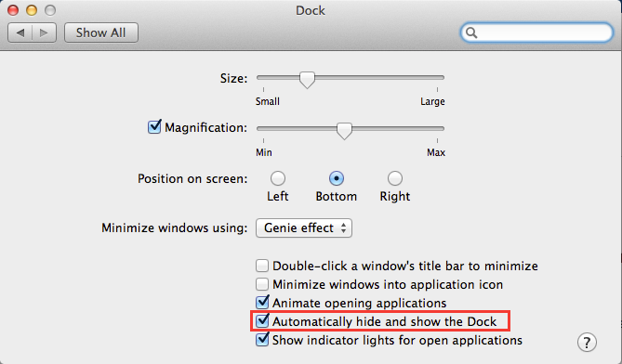622x364 pixels.
Task: Click the back navigation arrow
Action: (20, 32)
